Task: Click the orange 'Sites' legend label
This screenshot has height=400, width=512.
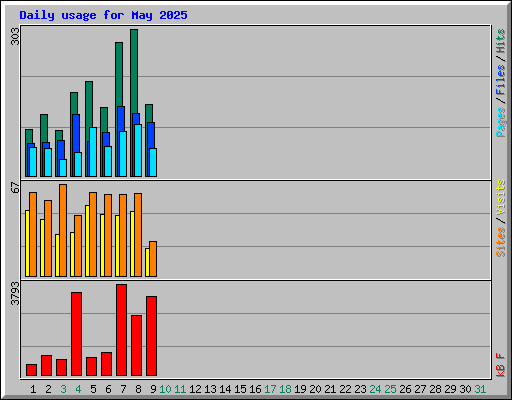Action: [501, 242]
